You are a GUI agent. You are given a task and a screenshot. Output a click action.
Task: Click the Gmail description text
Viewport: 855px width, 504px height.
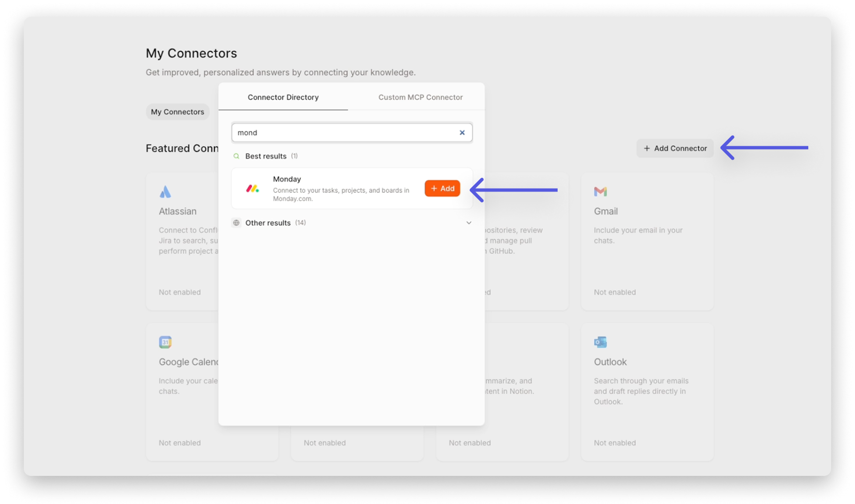638,235
